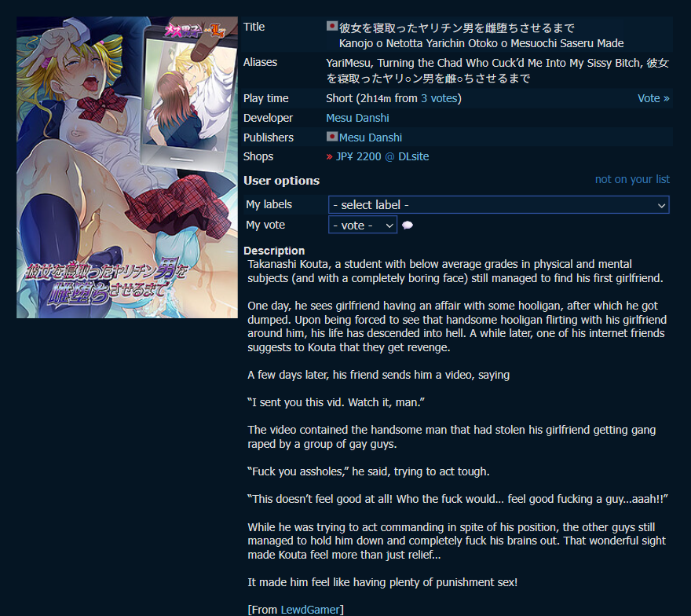
Task: Click the chevron on the My labels combo box
Action: click(661, 205)
